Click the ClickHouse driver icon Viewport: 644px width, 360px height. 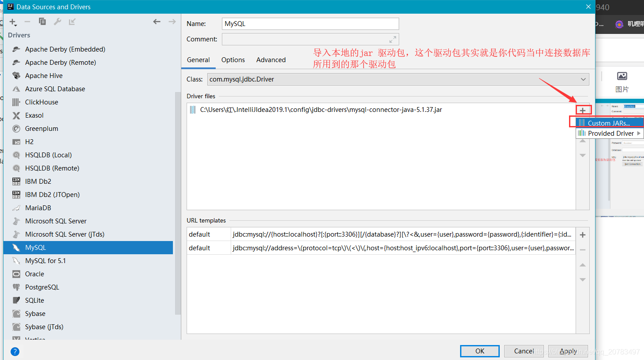coord(16,102)
